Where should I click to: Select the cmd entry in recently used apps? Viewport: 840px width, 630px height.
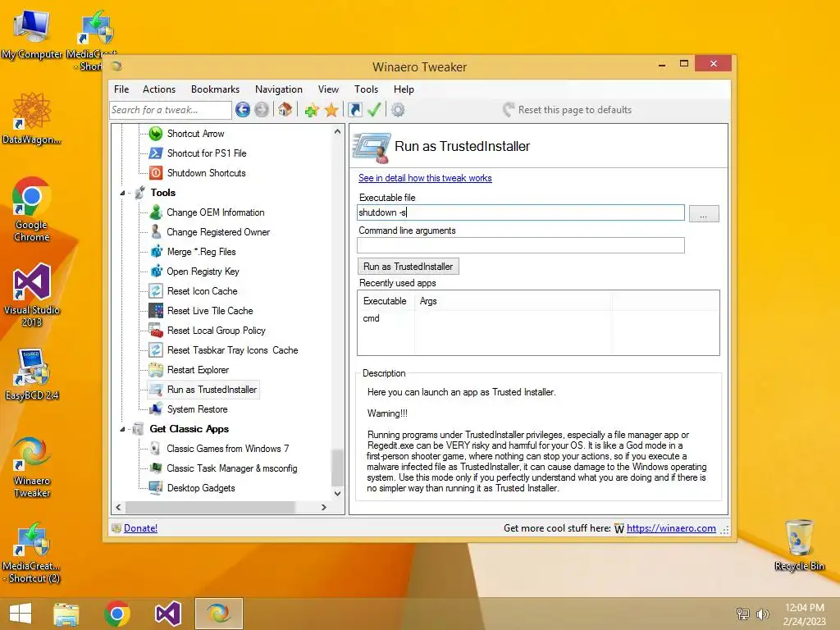click(x=371, y=318)
